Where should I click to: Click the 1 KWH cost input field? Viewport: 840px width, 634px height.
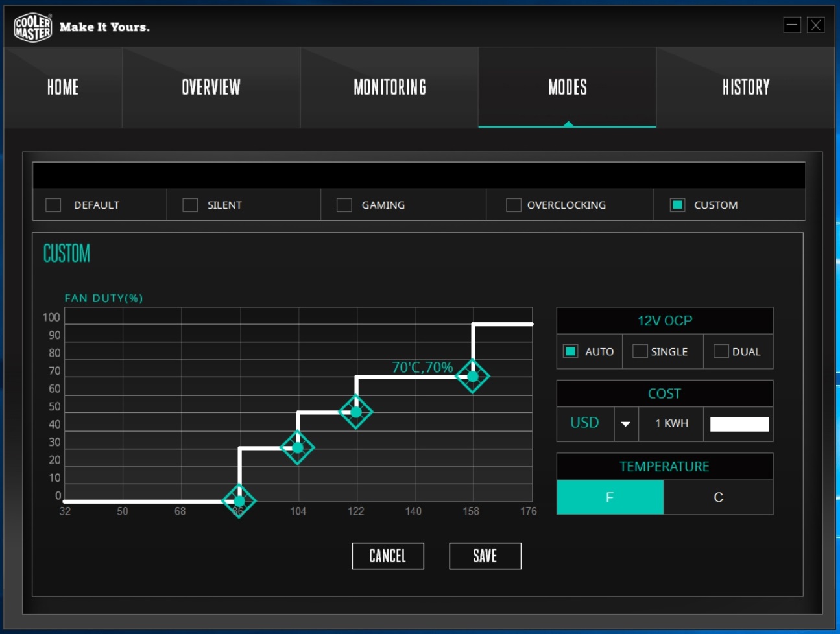pyautogui.click(x=739, y=424)
